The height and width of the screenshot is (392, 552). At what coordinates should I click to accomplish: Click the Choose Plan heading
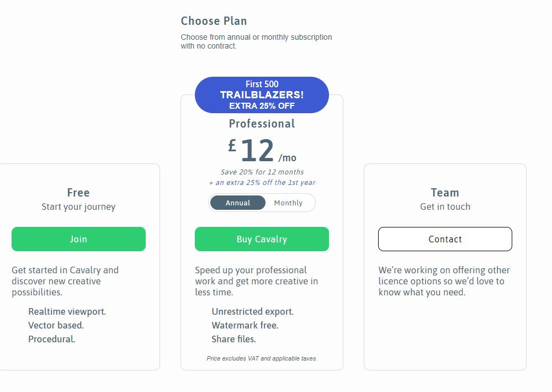214,21
